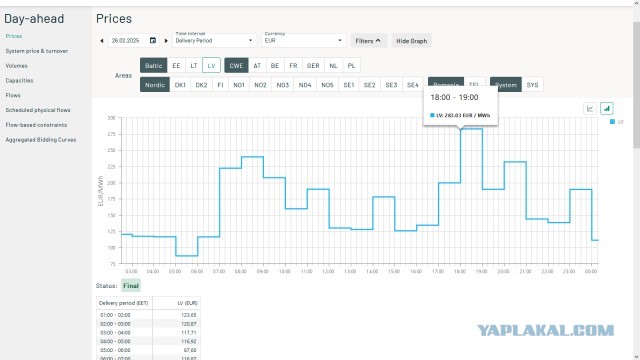Toggle the PL area
The image size is (640, 360).
click(x=351, y=65)
